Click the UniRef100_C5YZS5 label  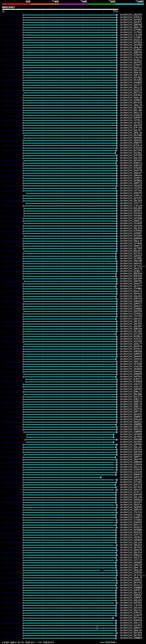click(x=131, y=316)
